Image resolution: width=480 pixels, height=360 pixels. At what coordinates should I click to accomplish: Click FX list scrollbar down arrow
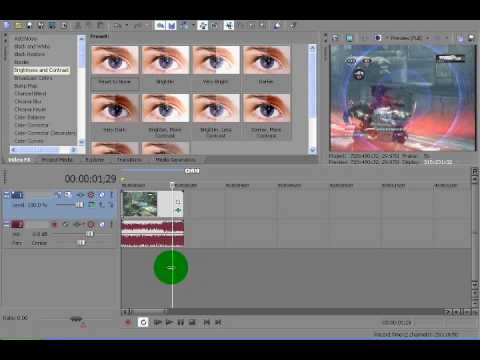click(81, 142)
